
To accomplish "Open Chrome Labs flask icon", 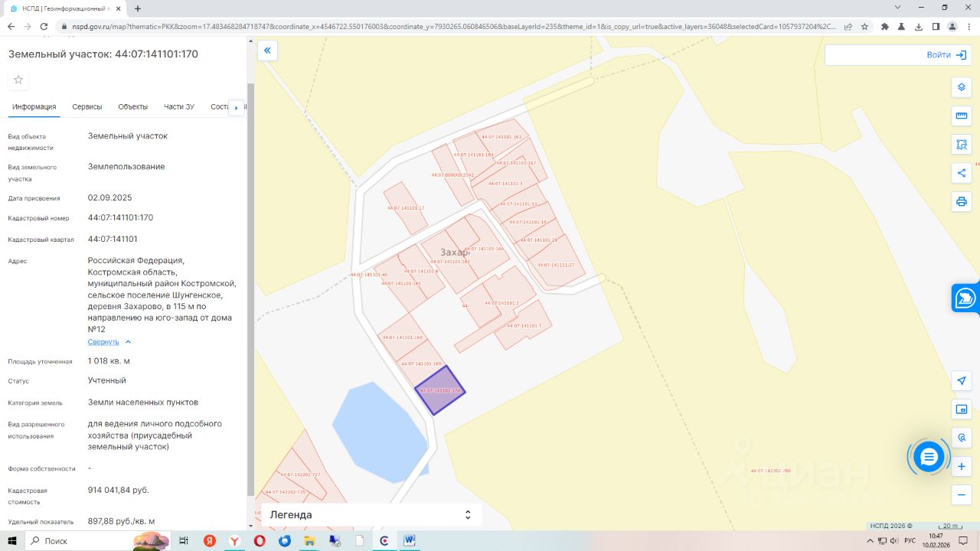I will (902, 26).
